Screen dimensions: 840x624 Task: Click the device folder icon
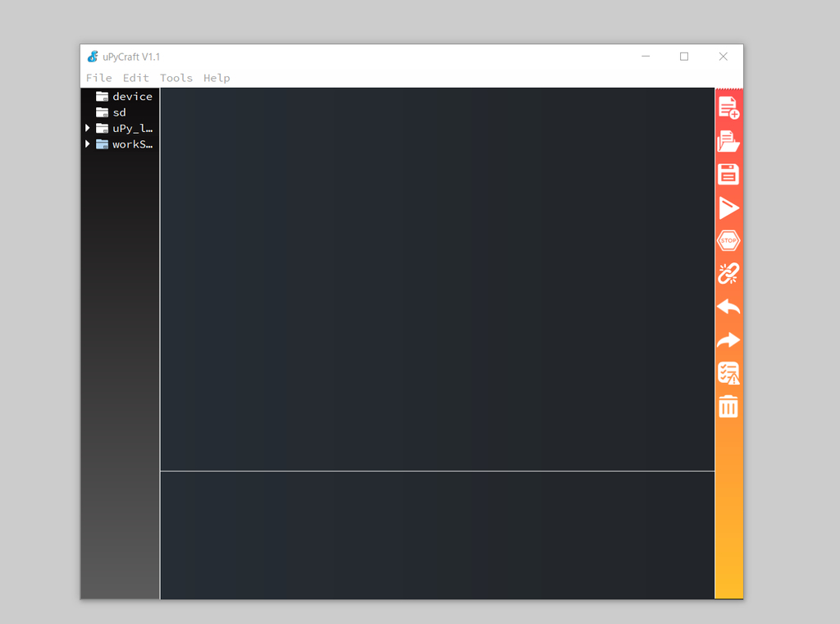[102, 97]
